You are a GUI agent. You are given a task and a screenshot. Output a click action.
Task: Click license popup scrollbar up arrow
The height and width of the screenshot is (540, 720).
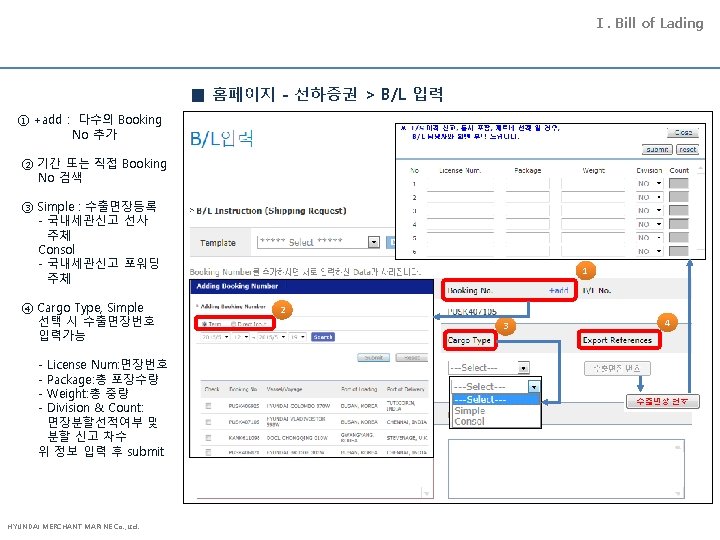[x=700, y=169]
